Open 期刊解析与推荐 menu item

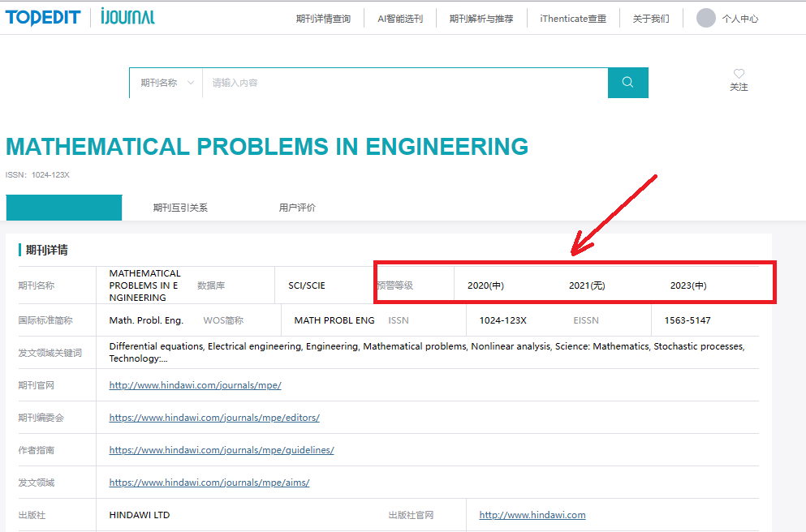pos(481,19)
